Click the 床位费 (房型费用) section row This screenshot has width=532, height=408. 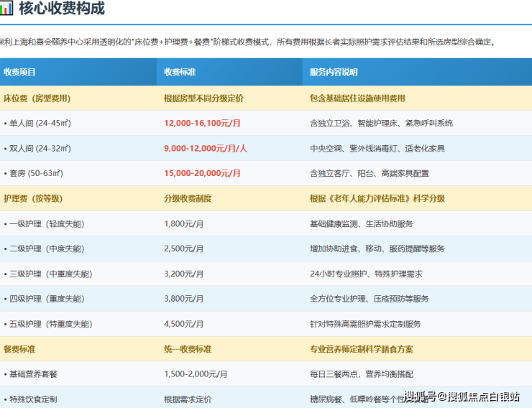tap(37, 98)
